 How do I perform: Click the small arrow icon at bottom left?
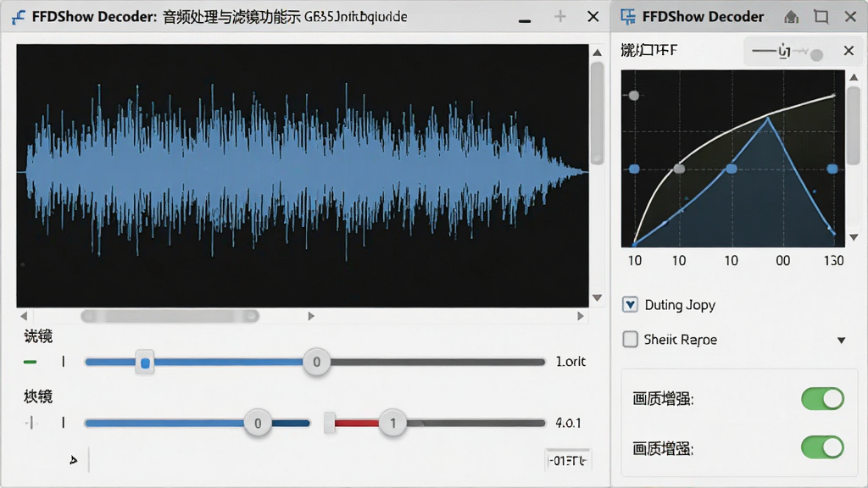[74, 460]
